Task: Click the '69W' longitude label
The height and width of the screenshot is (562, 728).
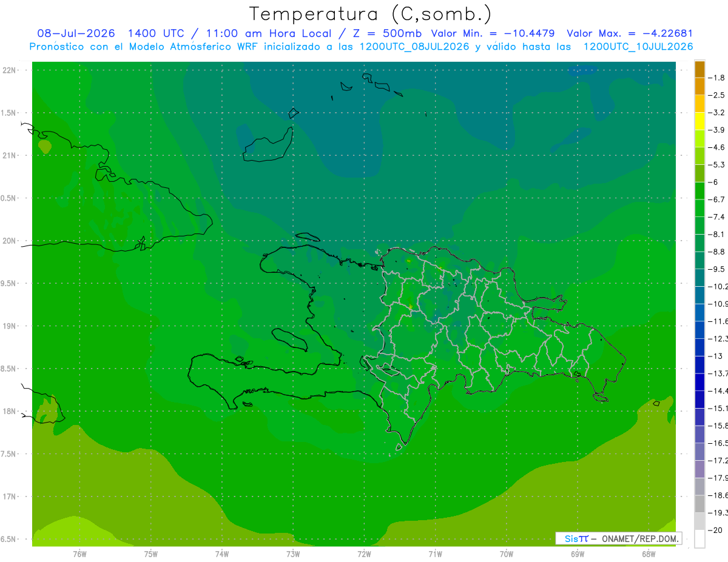Action: (x=578, y=554)
